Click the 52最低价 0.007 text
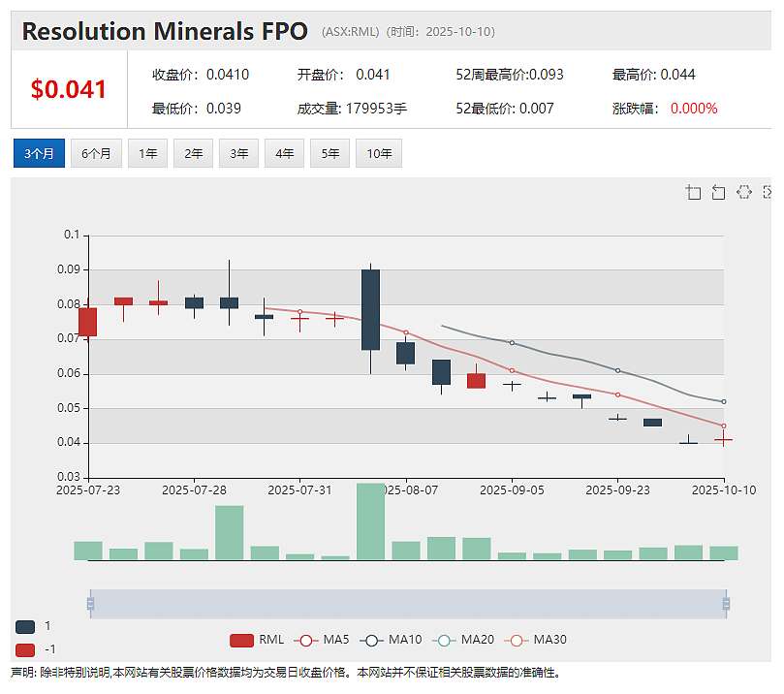 click(505, 109)
